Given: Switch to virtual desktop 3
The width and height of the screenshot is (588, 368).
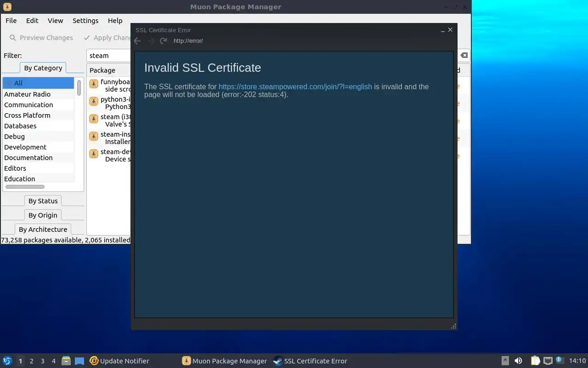Looking at the screenshot, I should 42,361.
